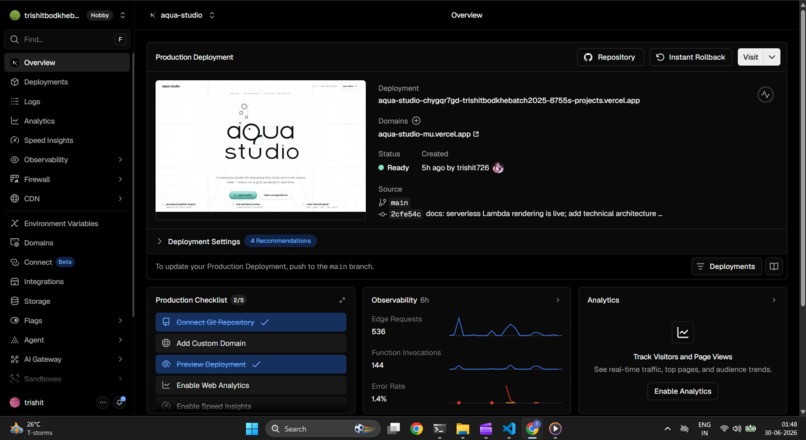
Task: Click the CDN globe icon in sidebar
Action: 14,198
